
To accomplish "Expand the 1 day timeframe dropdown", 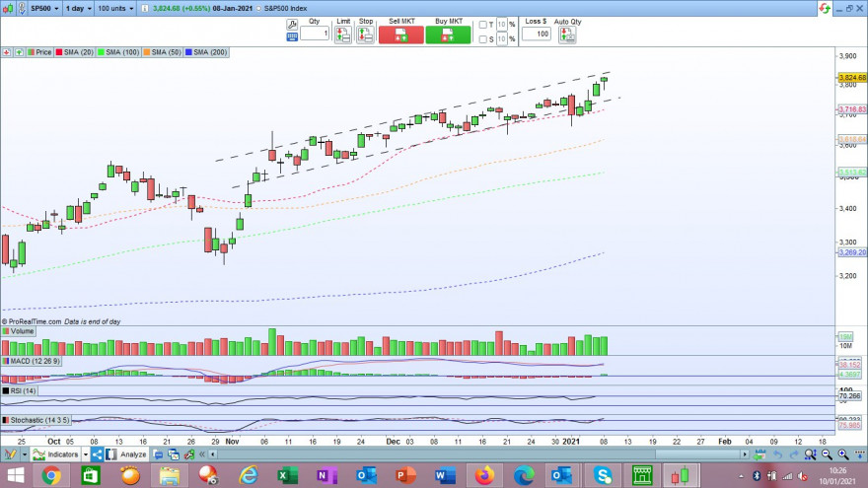I will pos(78,8).
